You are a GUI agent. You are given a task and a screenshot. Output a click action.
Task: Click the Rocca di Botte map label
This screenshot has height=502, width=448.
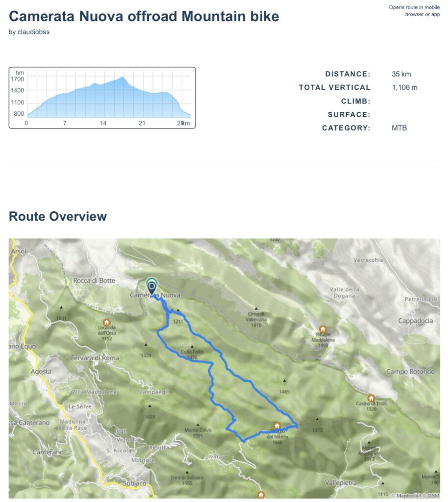coord(94,280)
